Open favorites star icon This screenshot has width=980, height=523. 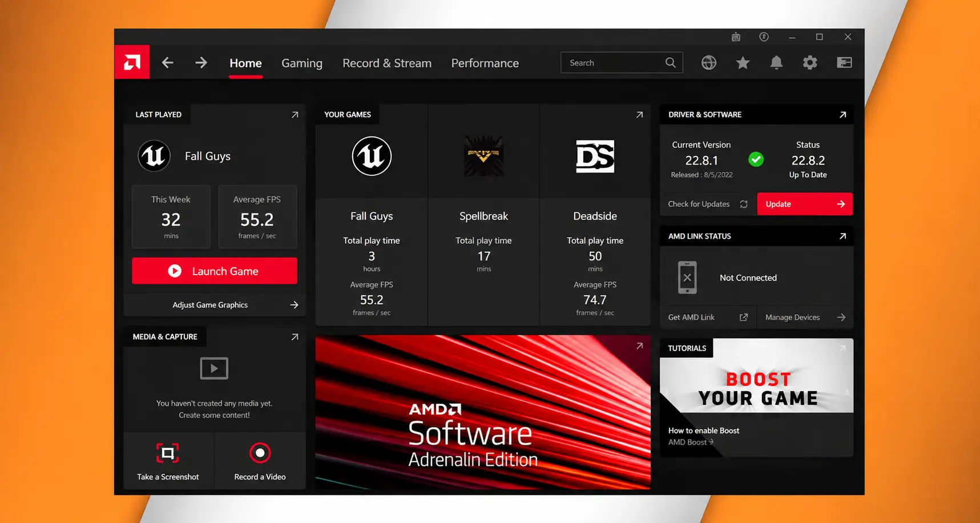743,63
